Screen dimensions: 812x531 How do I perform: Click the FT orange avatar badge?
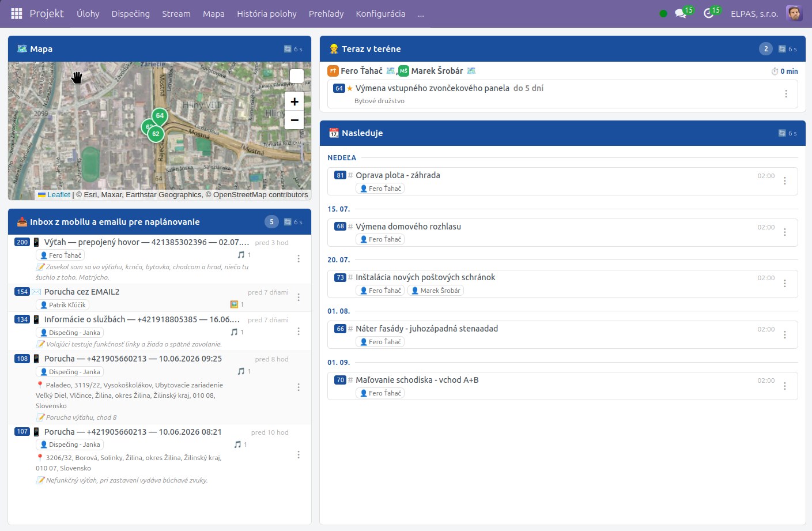(333, 71)
